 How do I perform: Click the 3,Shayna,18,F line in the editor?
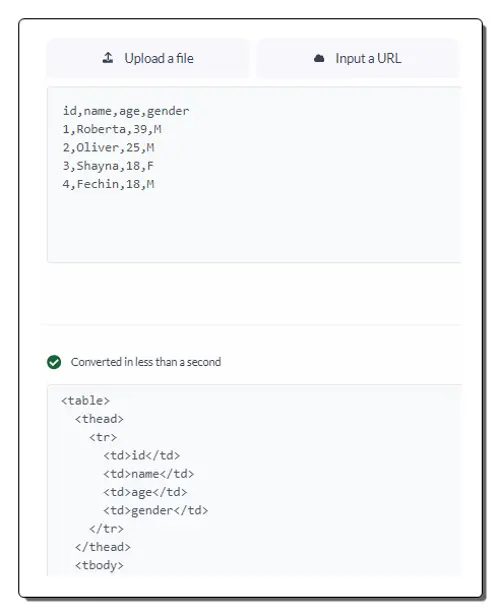coord(108,166)
